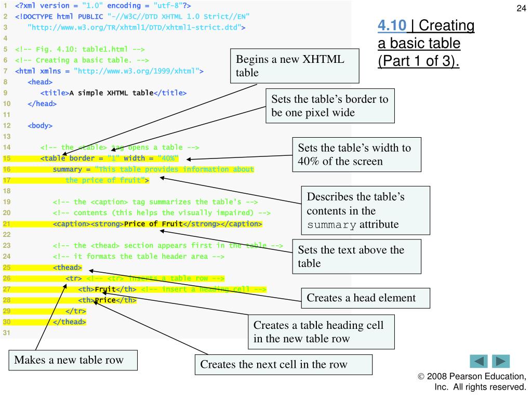The image size is (532, 399).
Task: Select the "A simple XHTML table" title line
Action: click(113, 92)
